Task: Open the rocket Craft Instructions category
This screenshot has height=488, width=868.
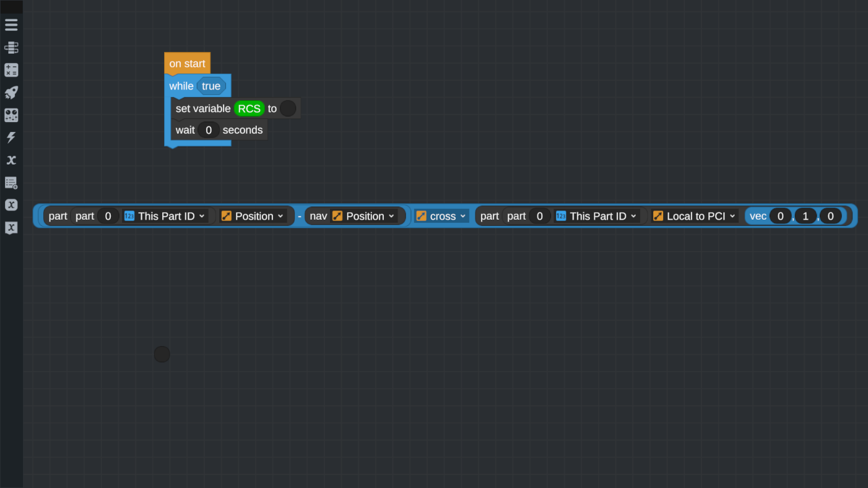Action: [11, 93]
